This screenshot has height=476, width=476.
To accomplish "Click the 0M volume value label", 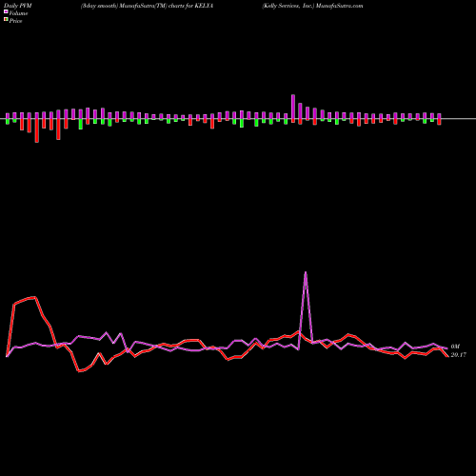I will (455, 347).
